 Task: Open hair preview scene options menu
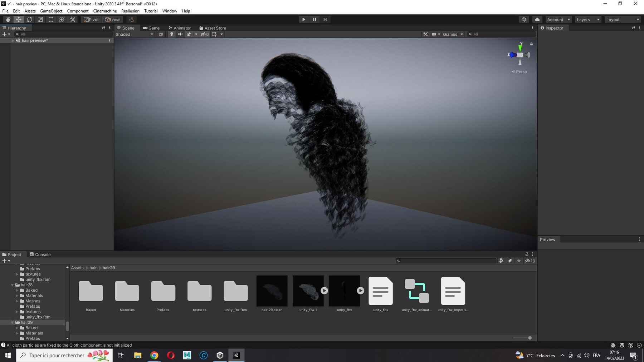pos(109,40)
